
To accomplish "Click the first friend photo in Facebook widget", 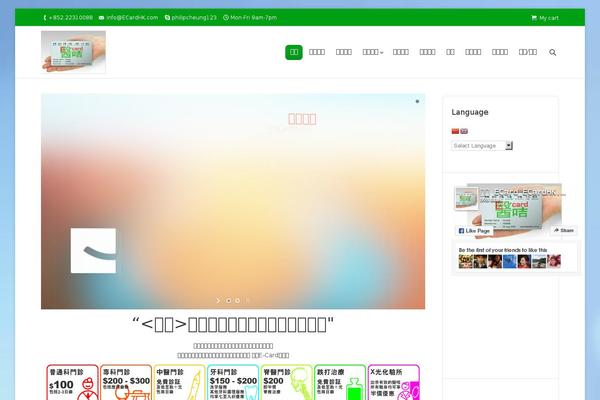I will [466, 261].
